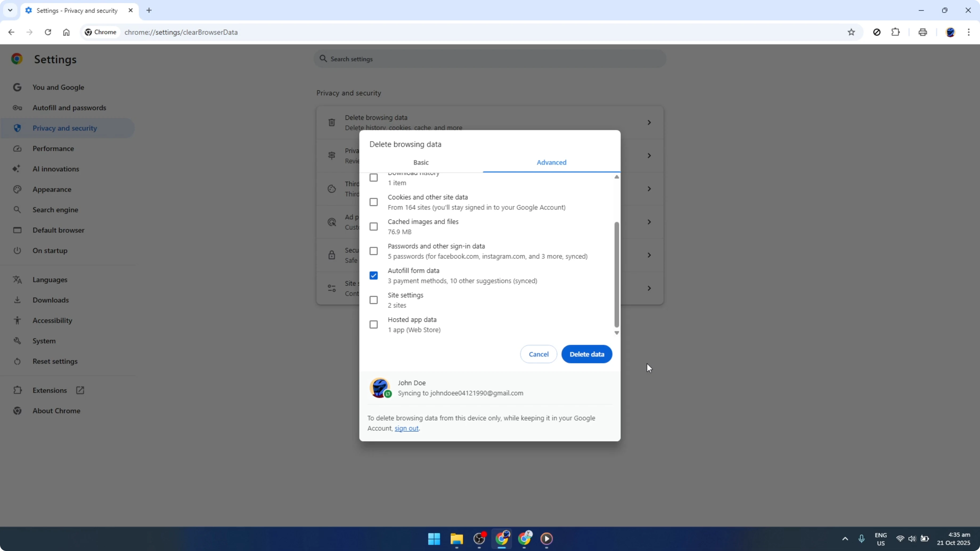Focus the Search settings field

[x=490, y=59]
